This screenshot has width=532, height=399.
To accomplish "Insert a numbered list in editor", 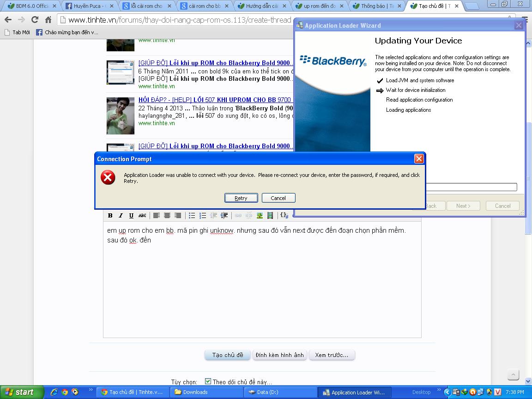I will [203, 216].
